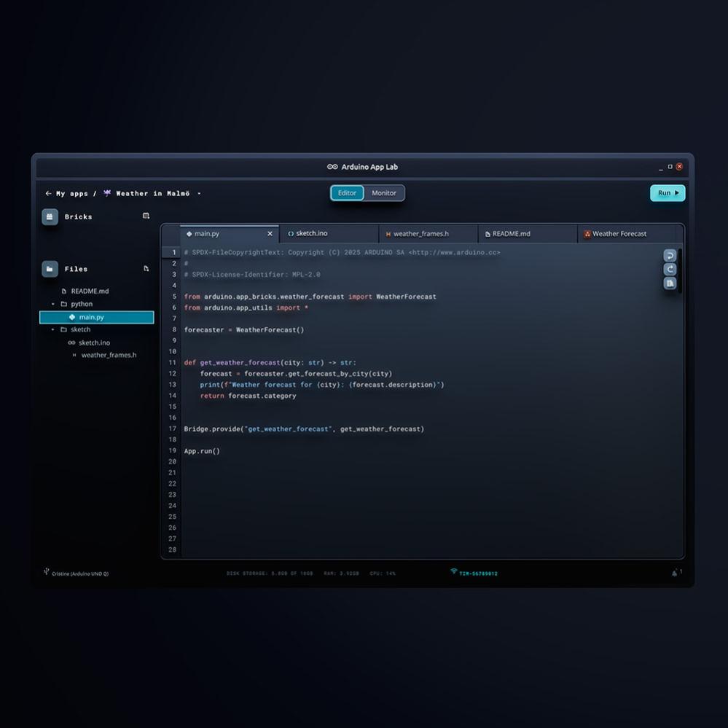Open the notifications bell in the status bar

click(x=675, y=573)
